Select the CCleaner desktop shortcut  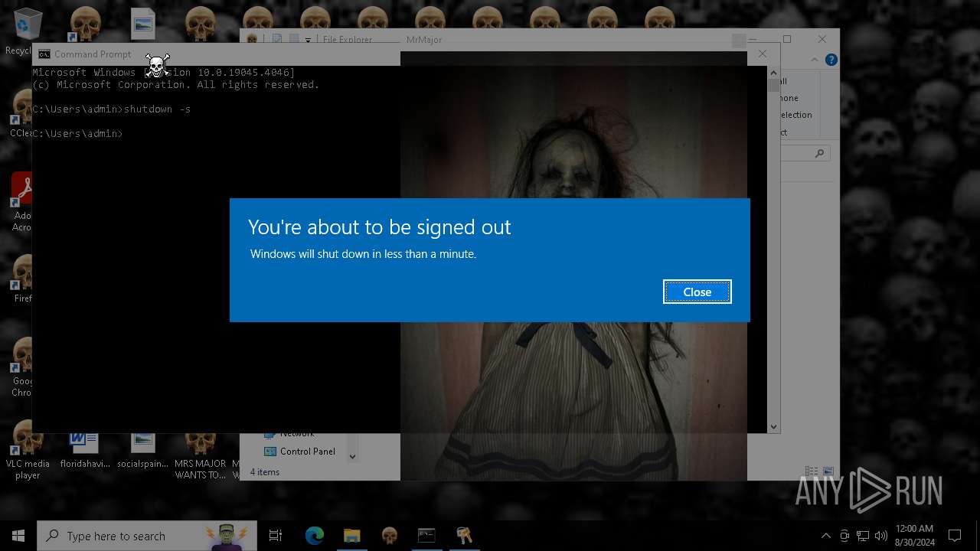tap(23, 113)
